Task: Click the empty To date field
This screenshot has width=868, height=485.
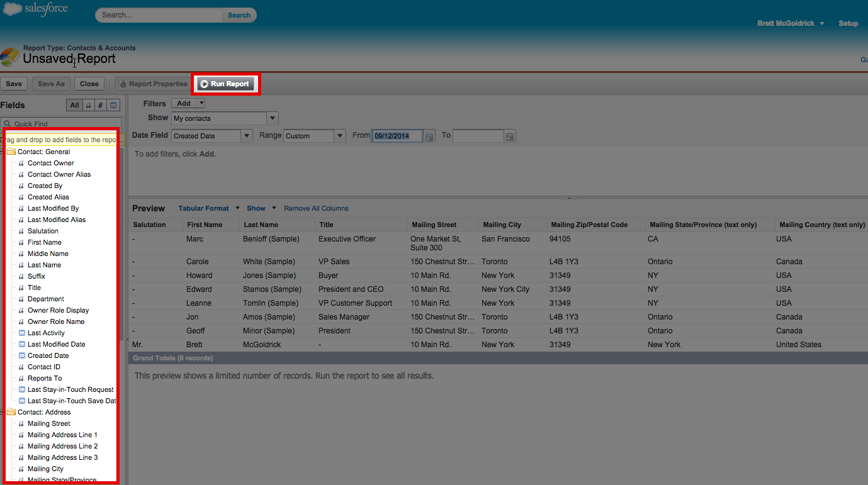Action: [478, 136]
